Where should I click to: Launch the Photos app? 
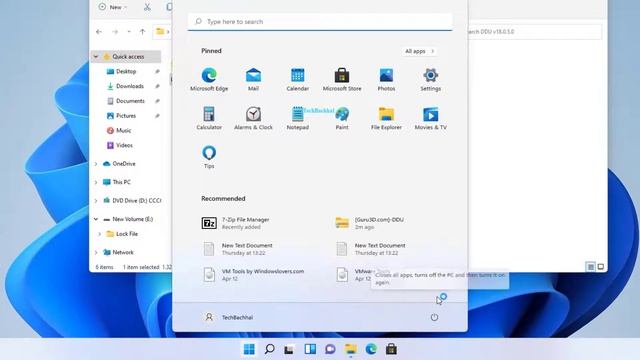coord(386,80)
